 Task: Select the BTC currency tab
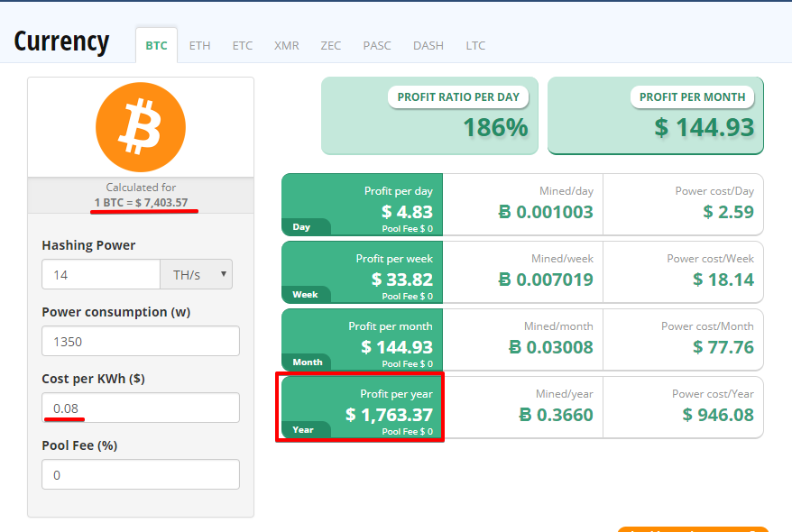click(156, 45)
